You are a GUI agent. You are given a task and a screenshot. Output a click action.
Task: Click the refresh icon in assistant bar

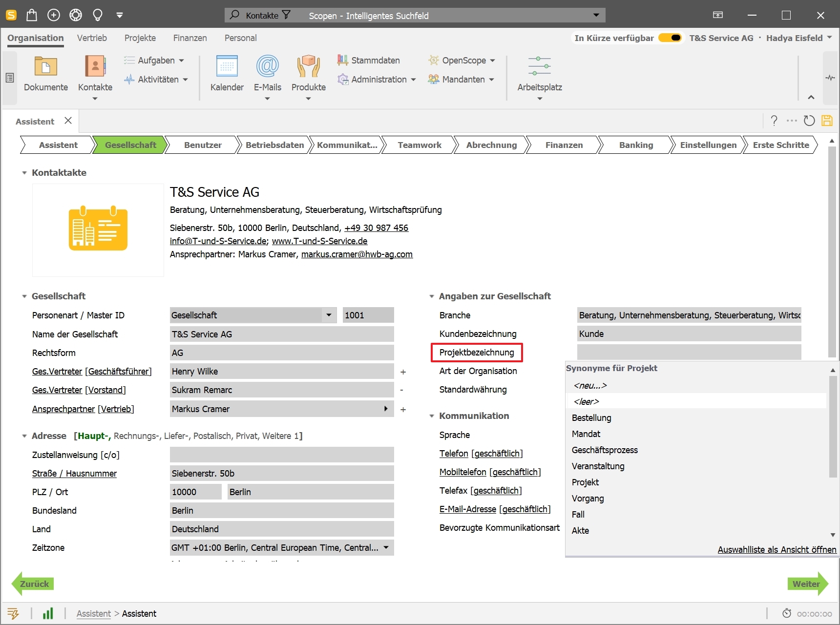pyautogui.click(x=809, y=121)
